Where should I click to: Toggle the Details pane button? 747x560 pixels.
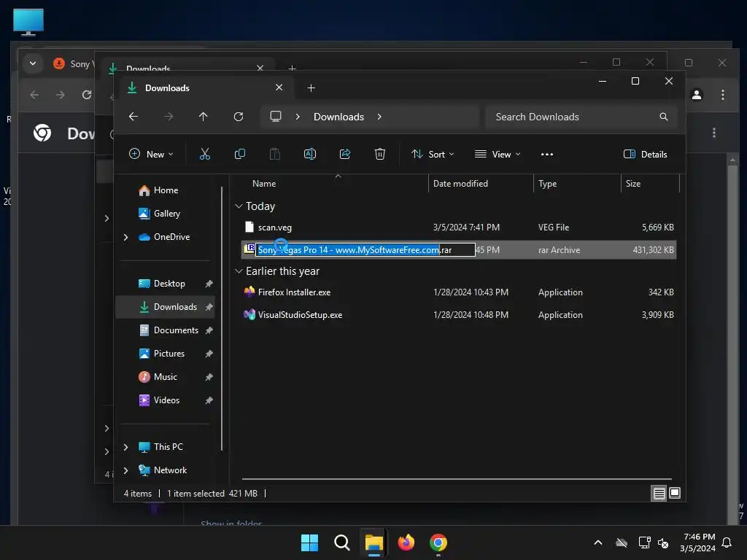coord(646,154)
